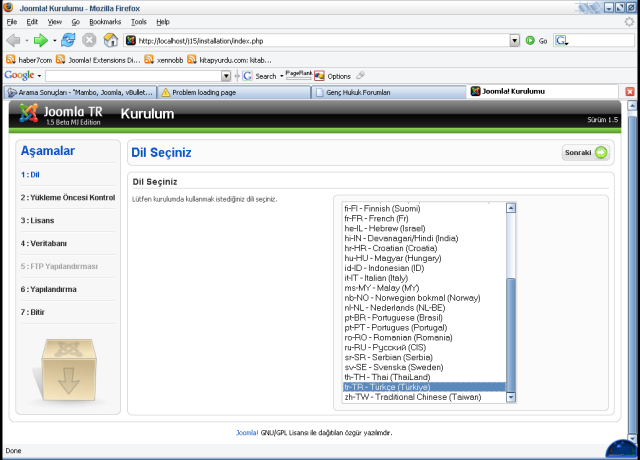
Task: Click the green Forward arrow button
Action: (x=40, y=40)
